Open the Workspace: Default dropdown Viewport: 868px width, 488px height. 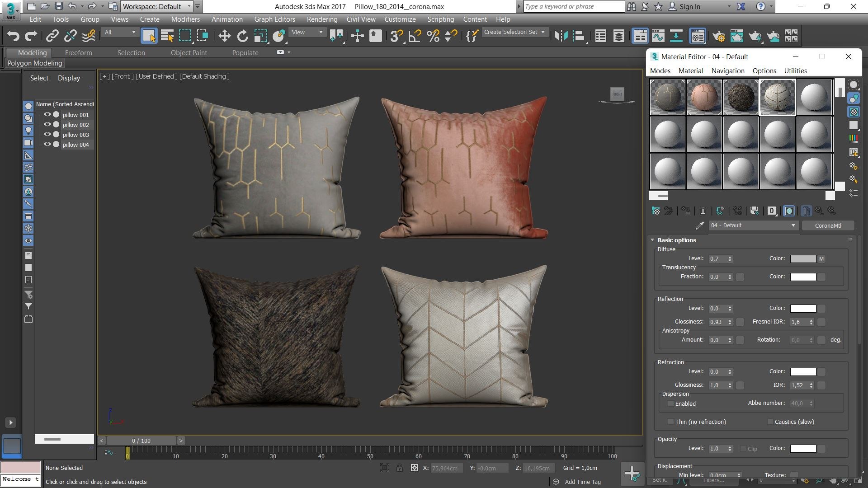(x=157, y=6)
